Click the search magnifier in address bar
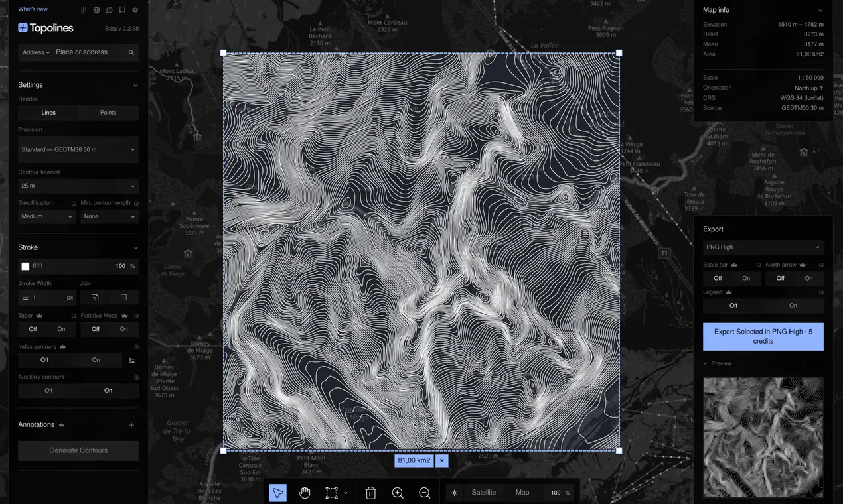This screenshot has width=843, height=504. (131, 52)
